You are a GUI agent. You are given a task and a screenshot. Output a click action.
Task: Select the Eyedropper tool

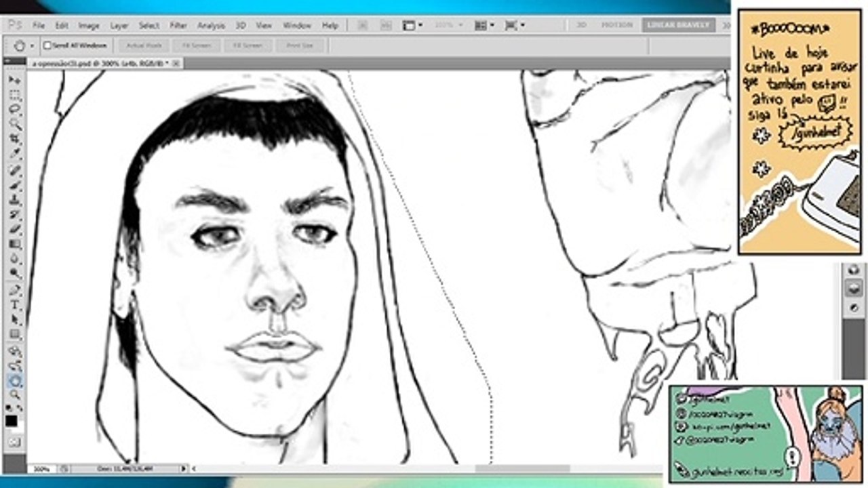pos(14,155)
